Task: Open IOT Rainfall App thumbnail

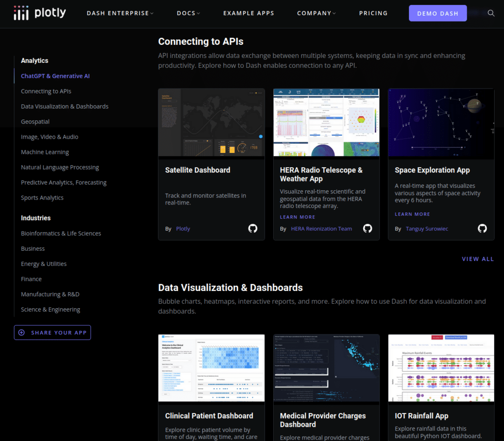Action: [x=441, y=368]
